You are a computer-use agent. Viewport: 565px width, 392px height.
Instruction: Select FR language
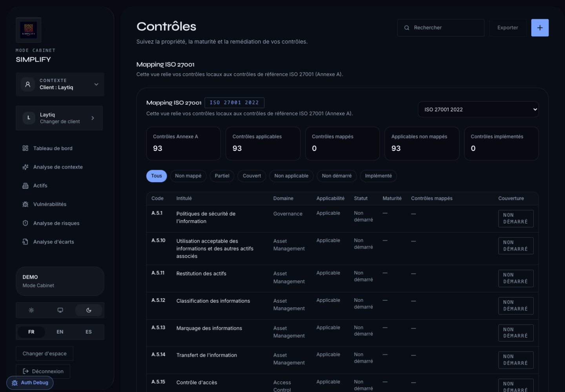point(31,332)
